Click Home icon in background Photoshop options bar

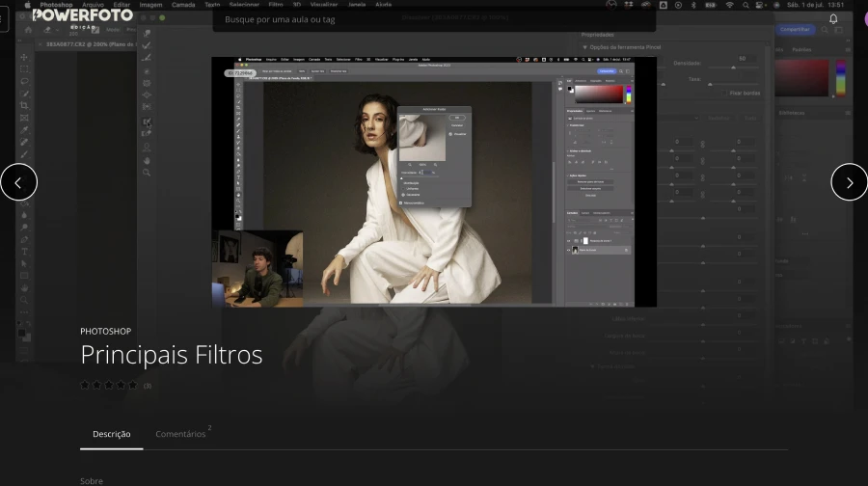[28, 30]
